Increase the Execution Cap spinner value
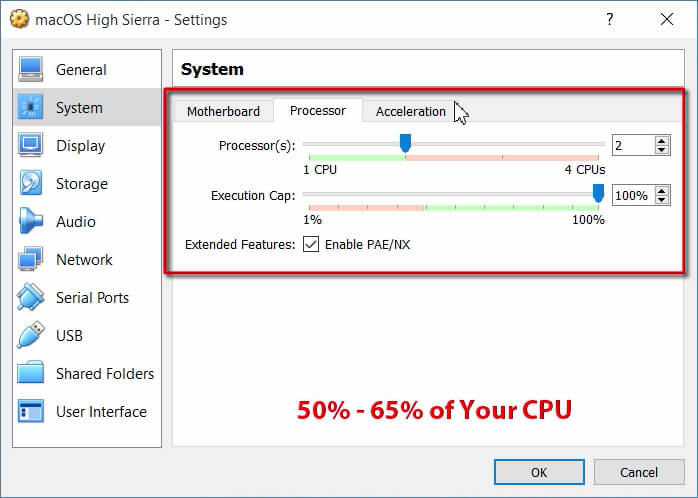The width and height of the screenshot is (698, 498). click(x=662, y=191)
